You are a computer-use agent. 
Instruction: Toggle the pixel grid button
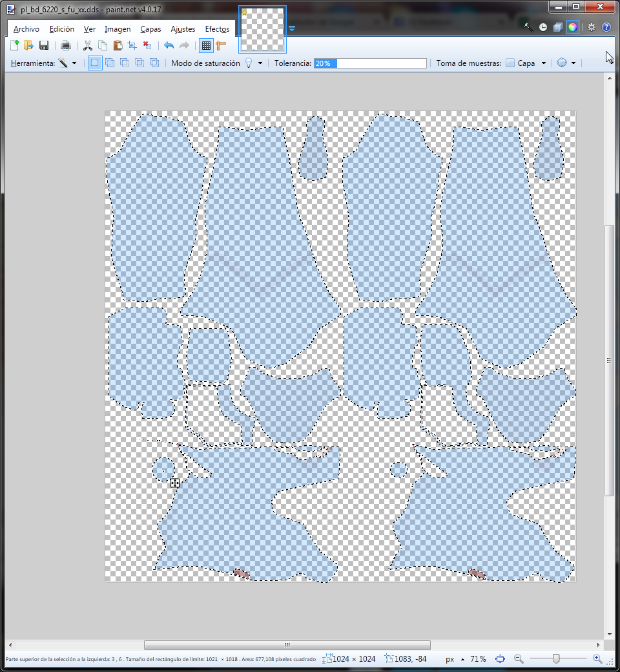206,45
